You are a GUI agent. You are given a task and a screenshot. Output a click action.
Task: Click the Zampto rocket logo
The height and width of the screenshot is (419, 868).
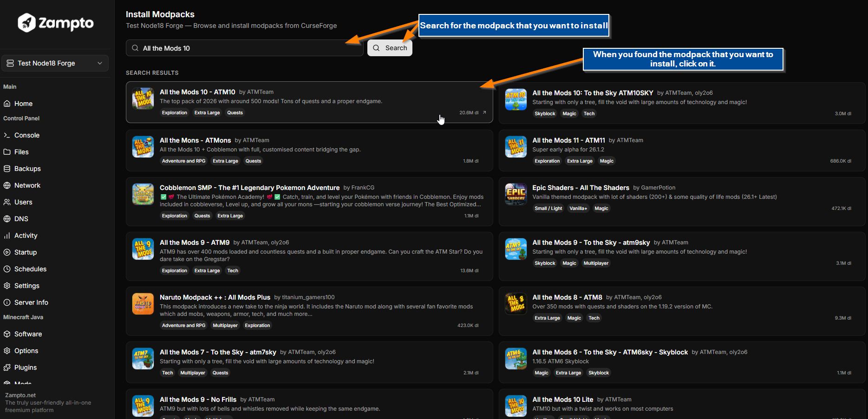tap(26, 23)
